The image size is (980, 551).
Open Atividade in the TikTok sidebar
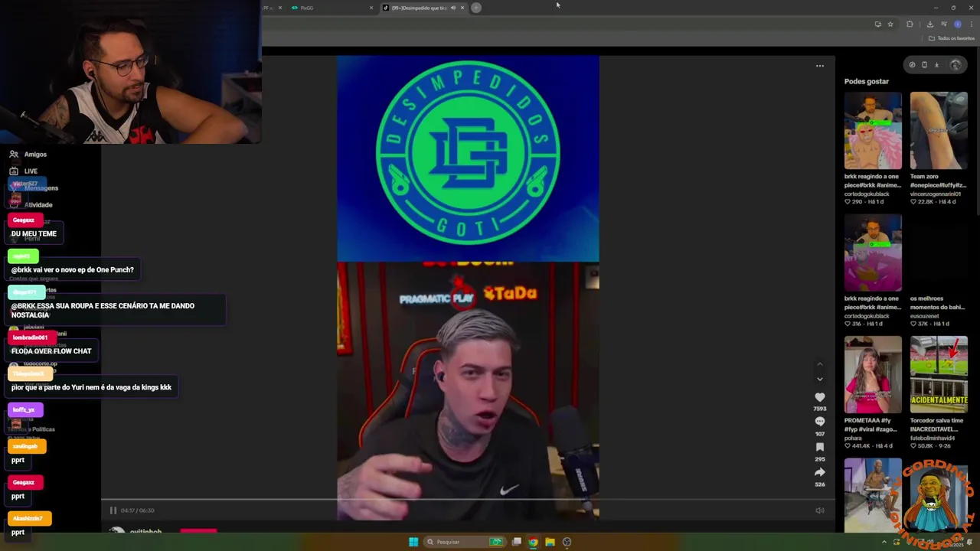[31, 205]
